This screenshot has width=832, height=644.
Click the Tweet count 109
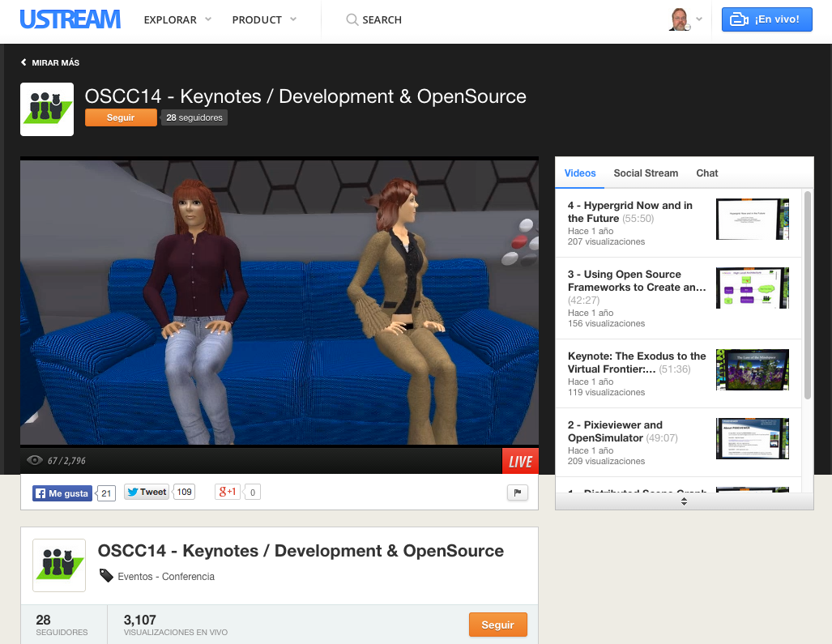(184, 492)
